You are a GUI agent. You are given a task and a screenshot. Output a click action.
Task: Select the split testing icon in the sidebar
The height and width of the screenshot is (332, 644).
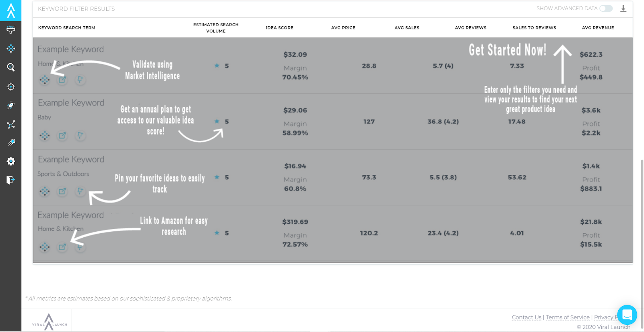coord(10,124)
